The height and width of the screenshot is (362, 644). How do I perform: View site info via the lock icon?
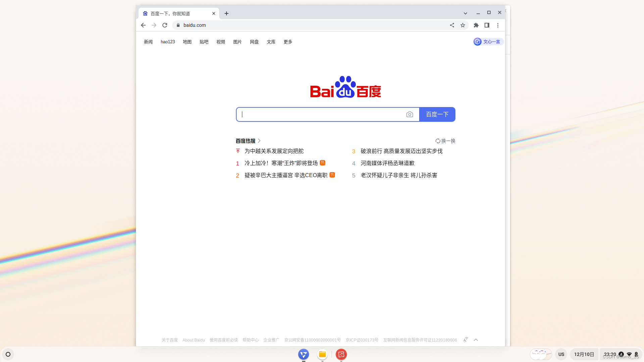(x=178, y=25)
